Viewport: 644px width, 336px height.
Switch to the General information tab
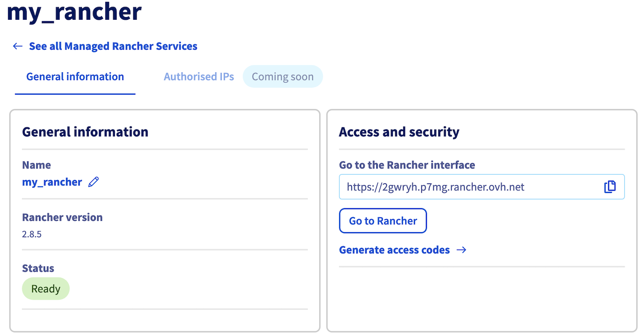tap(75, 77)
